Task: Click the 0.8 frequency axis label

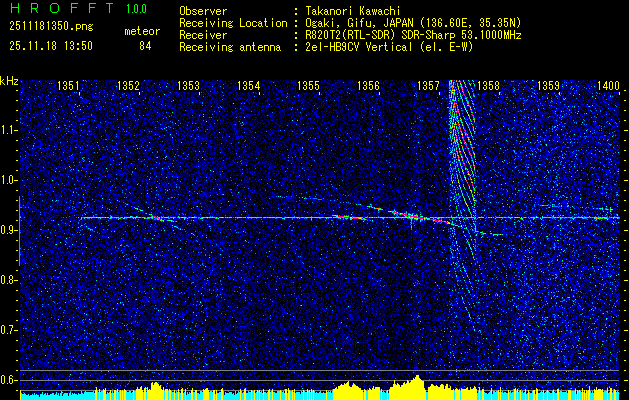Action: [9, 280]
